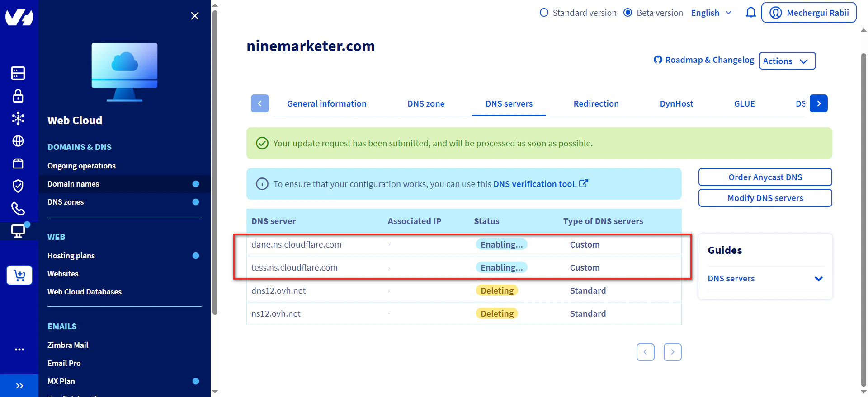Expand the DNS servers guide

coord(765,279)
